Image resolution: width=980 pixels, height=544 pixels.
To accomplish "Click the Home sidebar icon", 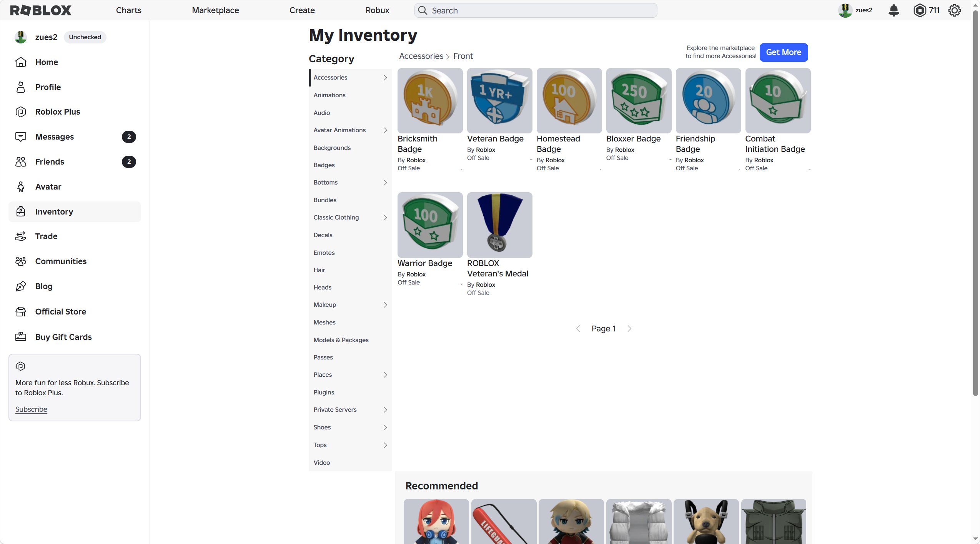I will (21, 62).
